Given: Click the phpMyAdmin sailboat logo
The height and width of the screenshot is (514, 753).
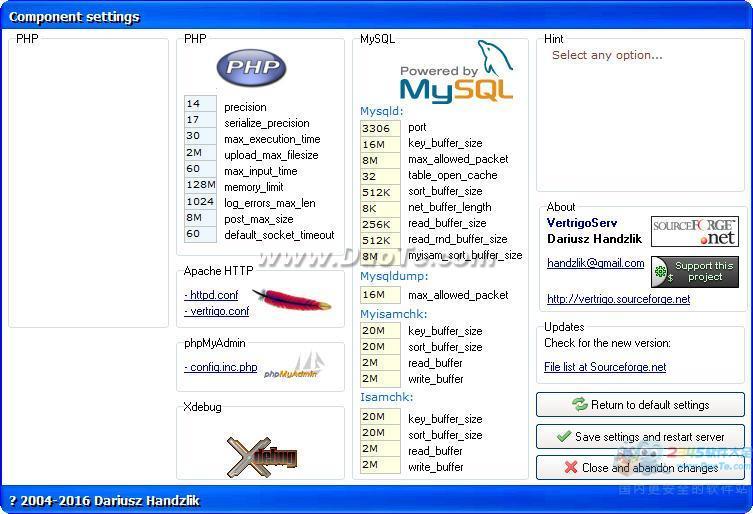Looking at the screenshot, I should (x=293, y=366).
